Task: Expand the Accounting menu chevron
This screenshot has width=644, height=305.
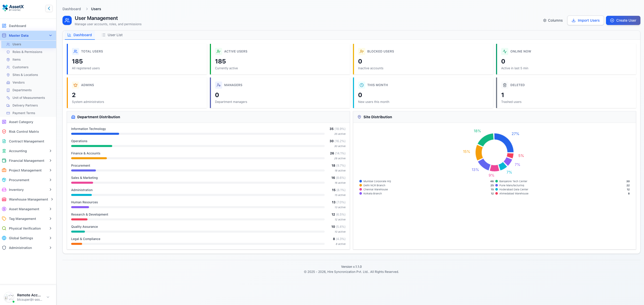Action: click(50, 151)
